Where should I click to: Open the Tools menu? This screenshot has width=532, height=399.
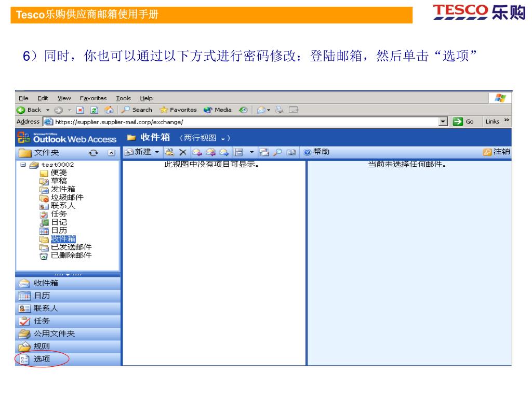coord(124,98)
